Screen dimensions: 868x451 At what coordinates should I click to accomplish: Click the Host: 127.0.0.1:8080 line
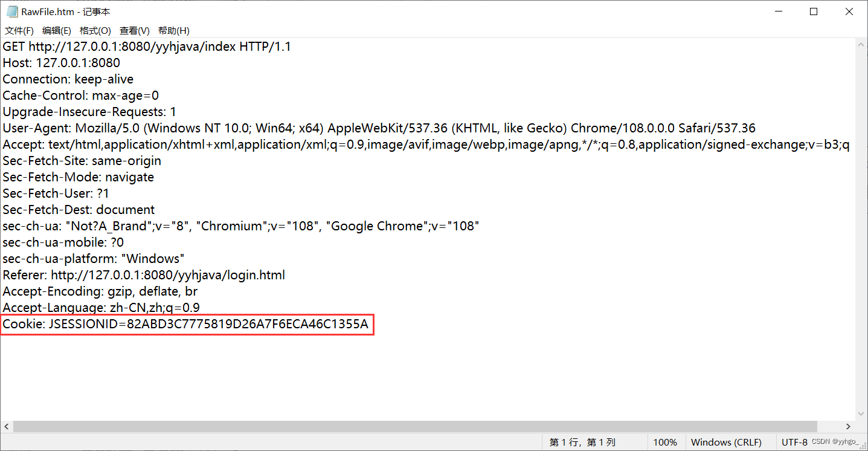62,63
